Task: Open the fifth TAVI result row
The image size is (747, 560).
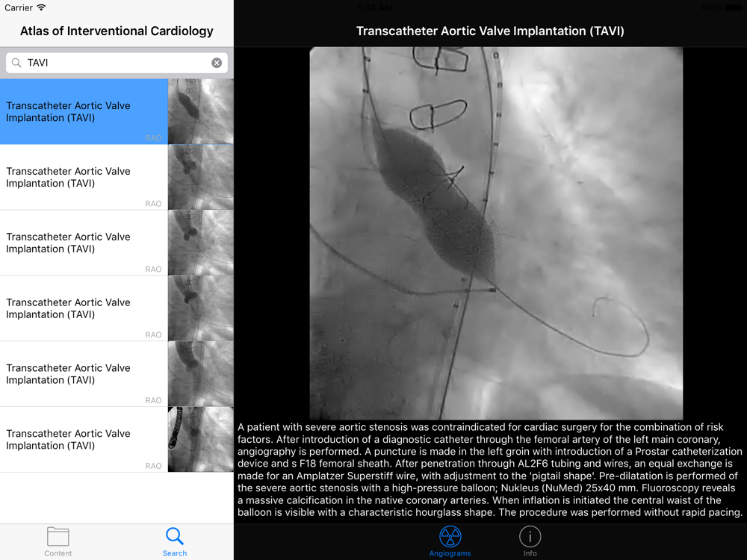Action: [x=117, y=374]
